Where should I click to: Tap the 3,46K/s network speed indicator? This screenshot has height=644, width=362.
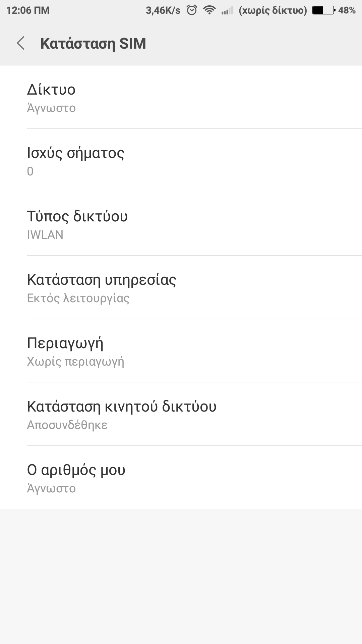tap(163, 10)
